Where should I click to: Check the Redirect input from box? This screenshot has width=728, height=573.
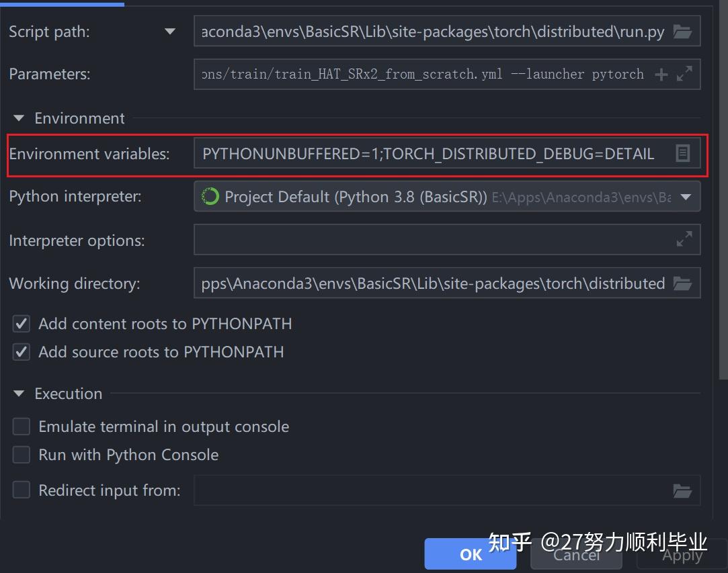pyautogui.click(x=22, y=490)
